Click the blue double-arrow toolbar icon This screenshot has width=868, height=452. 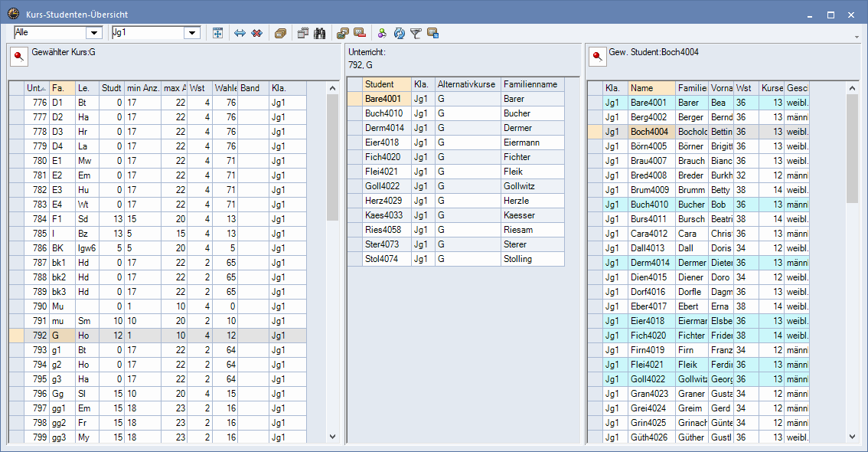coord(240,33)
